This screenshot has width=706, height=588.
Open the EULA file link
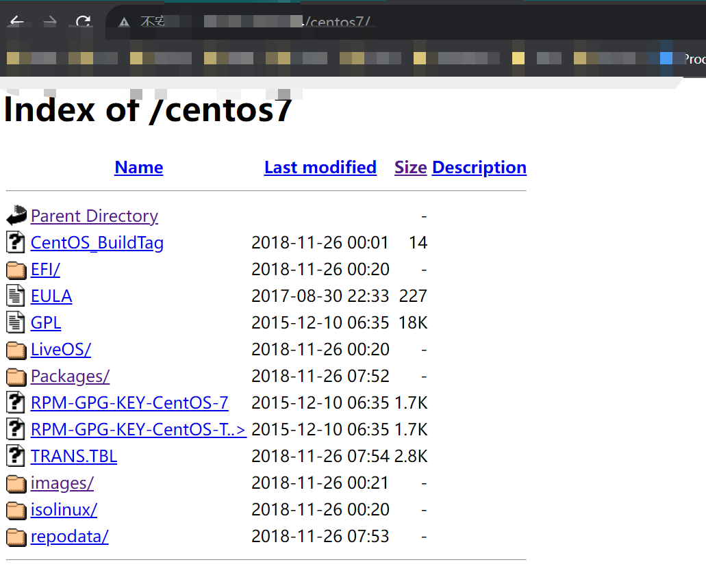tap(51, 296)
